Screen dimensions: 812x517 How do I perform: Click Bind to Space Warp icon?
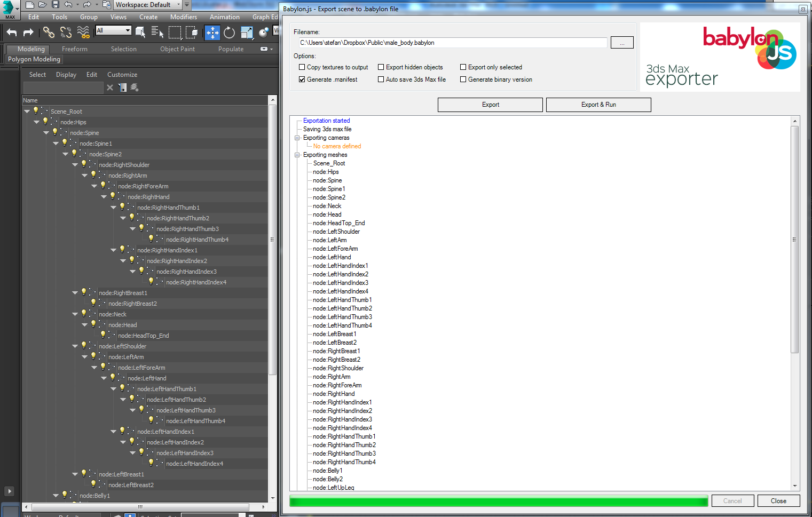click(83, 33)
